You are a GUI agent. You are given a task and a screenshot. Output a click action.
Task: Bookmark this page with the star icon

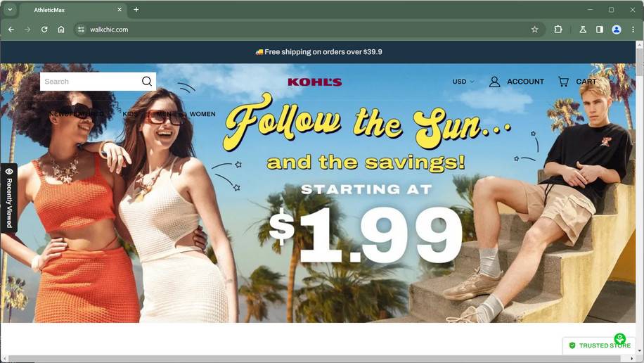click(534, 30)
